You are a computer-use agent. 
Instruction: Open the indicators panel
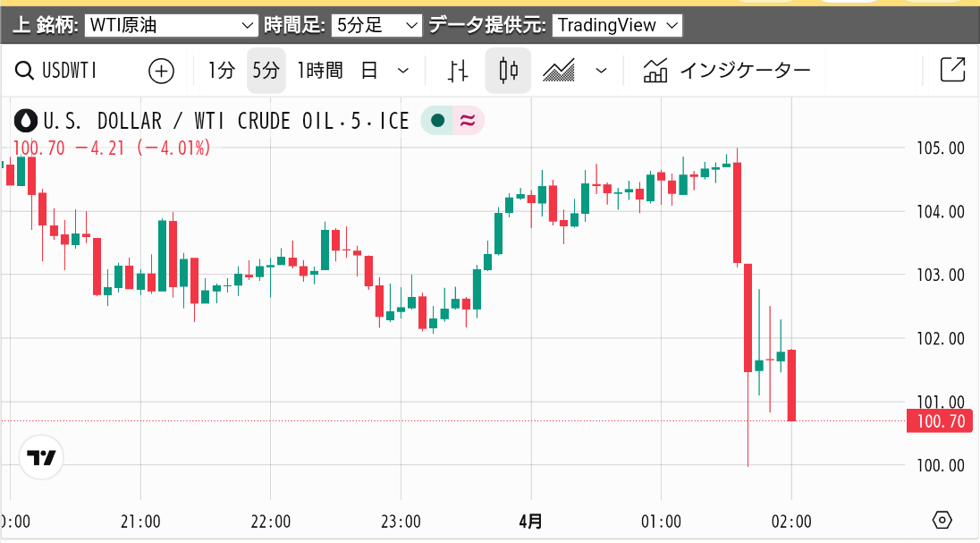pyautogui.click(x=727, y=71)
